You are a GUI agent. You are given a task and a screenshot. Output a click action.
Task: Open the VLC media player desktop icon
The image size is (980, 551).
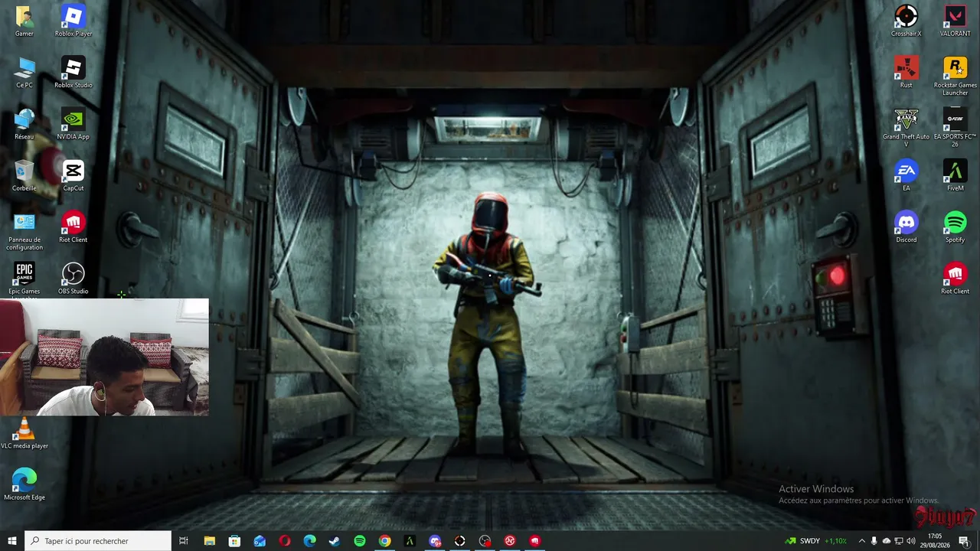tap(24, 433)
